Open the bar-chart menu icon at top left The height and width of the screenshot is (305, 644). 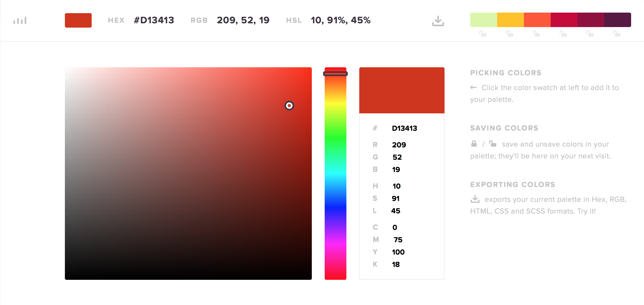point(20,20)
